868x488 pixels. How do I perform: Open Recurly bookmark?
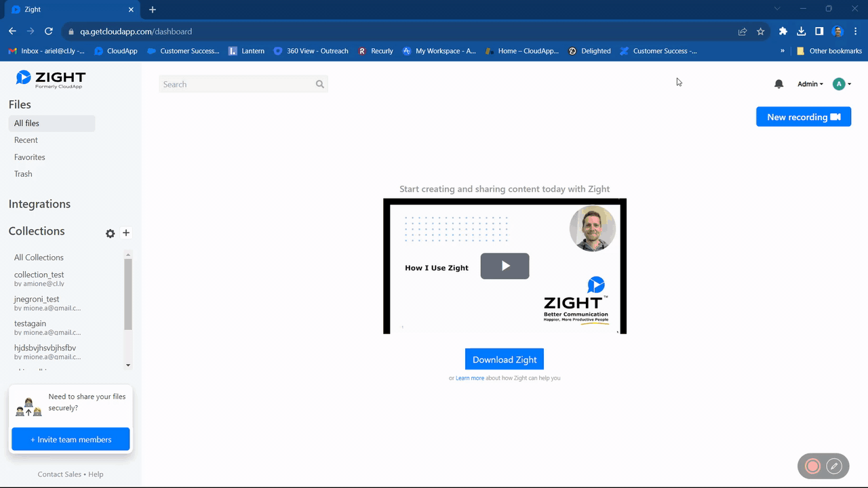(376, 51)
